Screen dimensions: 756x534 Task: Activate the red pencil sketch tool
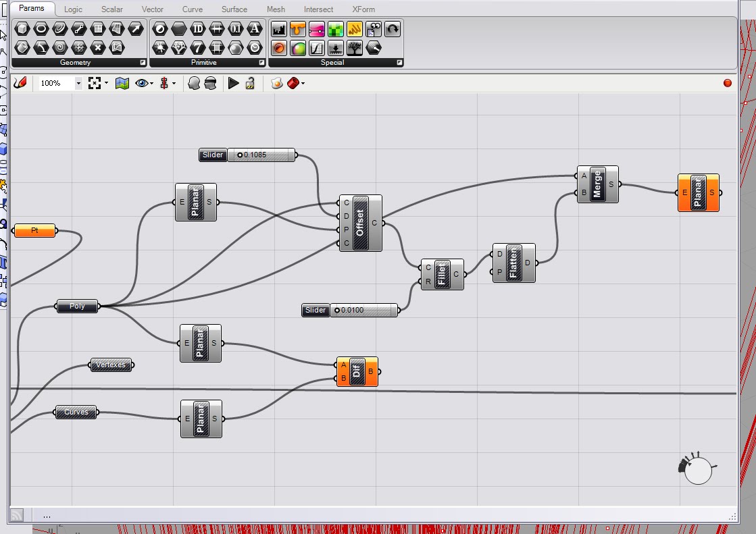[20, 83]
